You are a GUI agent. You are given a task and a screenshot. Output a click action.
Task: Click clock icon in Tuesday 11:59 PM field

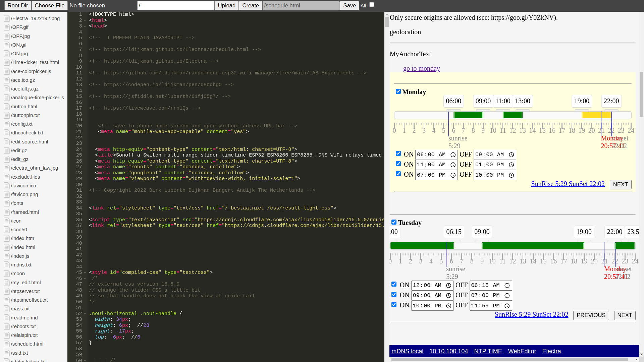point(507,306)
